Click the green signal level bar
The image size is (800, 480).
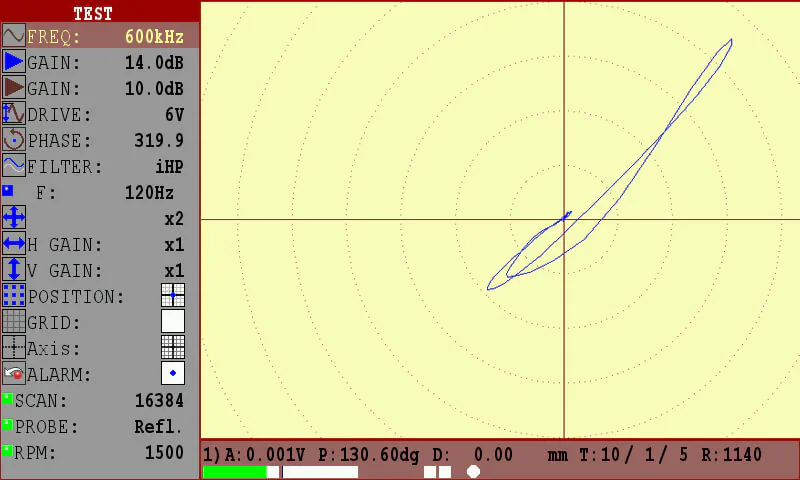235,472
